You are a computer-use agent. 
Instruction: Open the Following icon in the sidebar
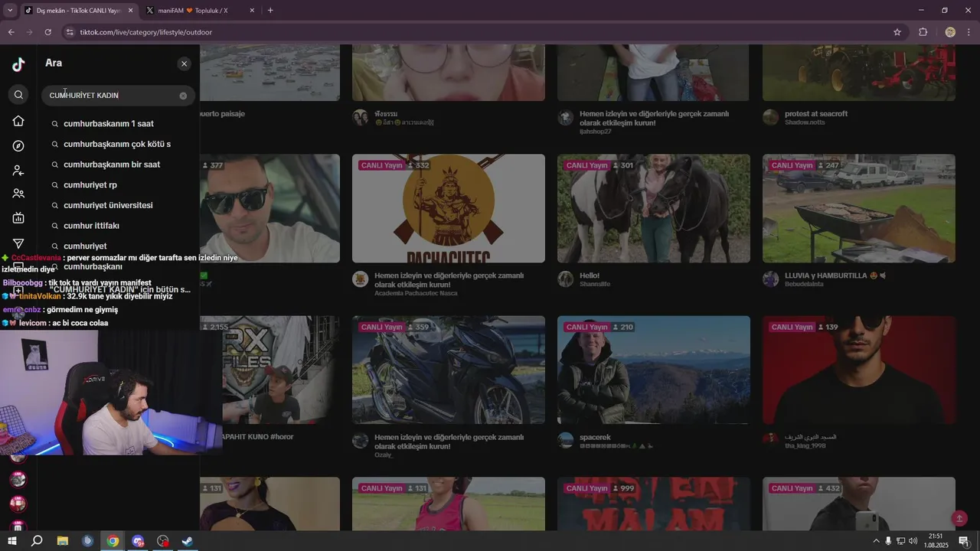click(18, 171)
